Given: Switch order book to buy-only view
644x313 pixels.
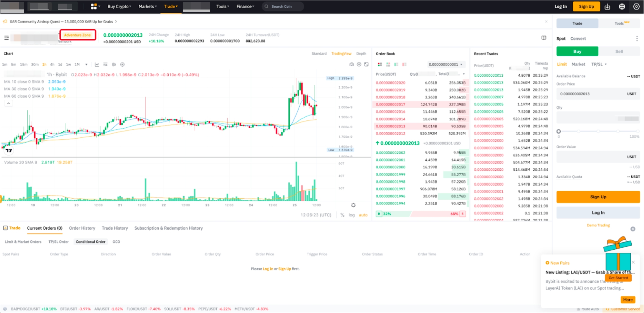Looking at the screenshot, I should click(396, 64).
